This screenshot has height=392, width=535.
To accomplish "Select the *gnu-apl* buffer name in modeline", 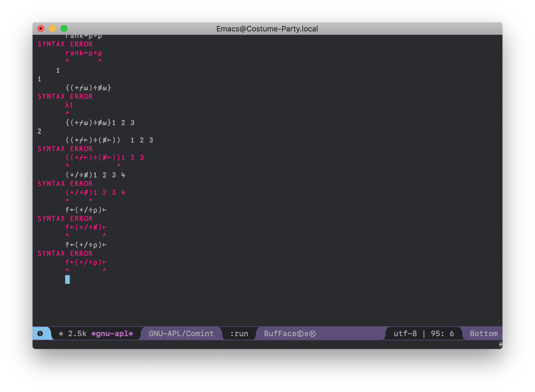I will click(x=112, y=333).
